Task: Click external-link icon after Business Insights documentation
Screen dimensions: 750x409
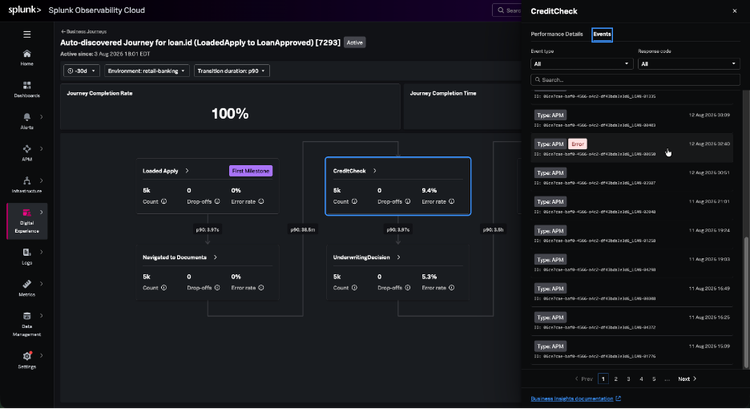Action: point(618,398)
